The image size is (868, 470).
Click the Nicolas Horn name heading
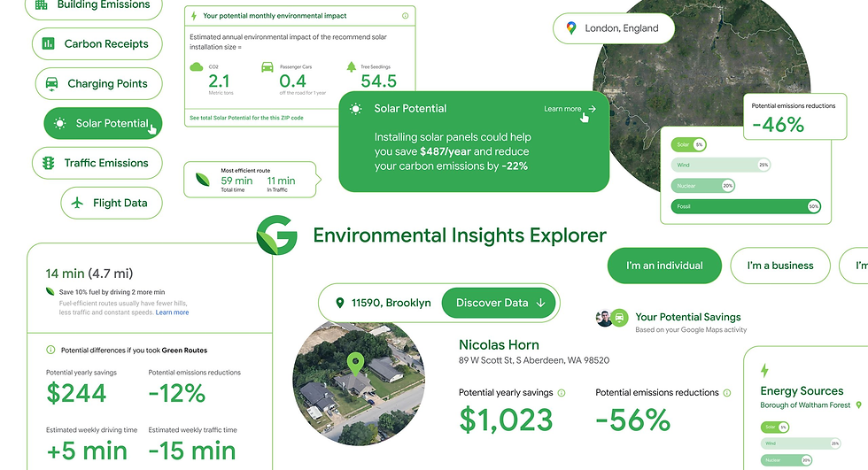point(499,345)
